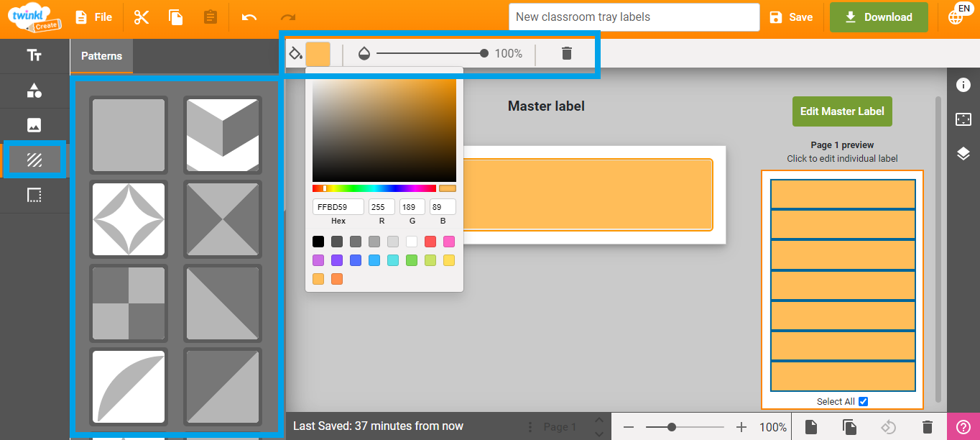
Task: Select the red color swatch
Action: (x=430, y=242)
